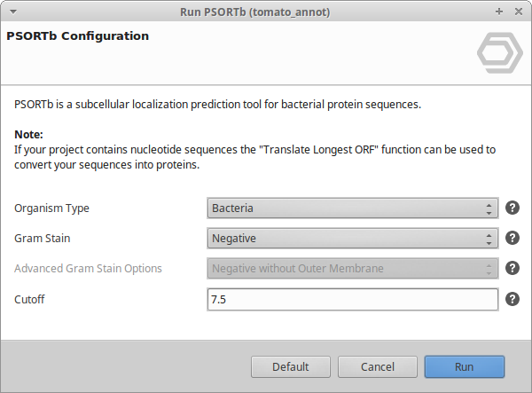Click the help icon beside Organism Type
This screenshot has width=532, height=393.
[512, 208]
